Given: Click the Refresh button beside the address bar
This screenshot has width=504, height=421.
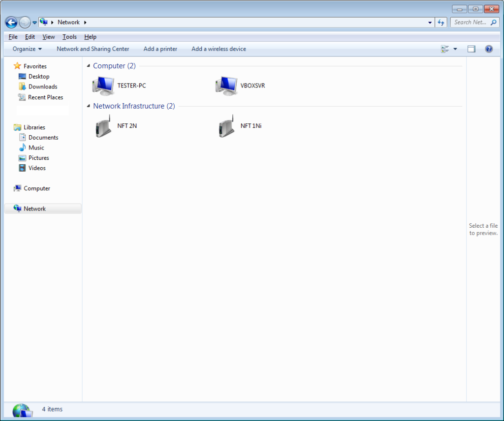Looking at the screenshot, I should coord(441,22).
